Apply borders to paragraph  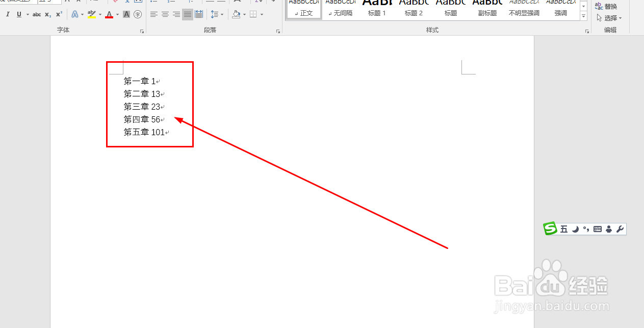coord(253,14)
